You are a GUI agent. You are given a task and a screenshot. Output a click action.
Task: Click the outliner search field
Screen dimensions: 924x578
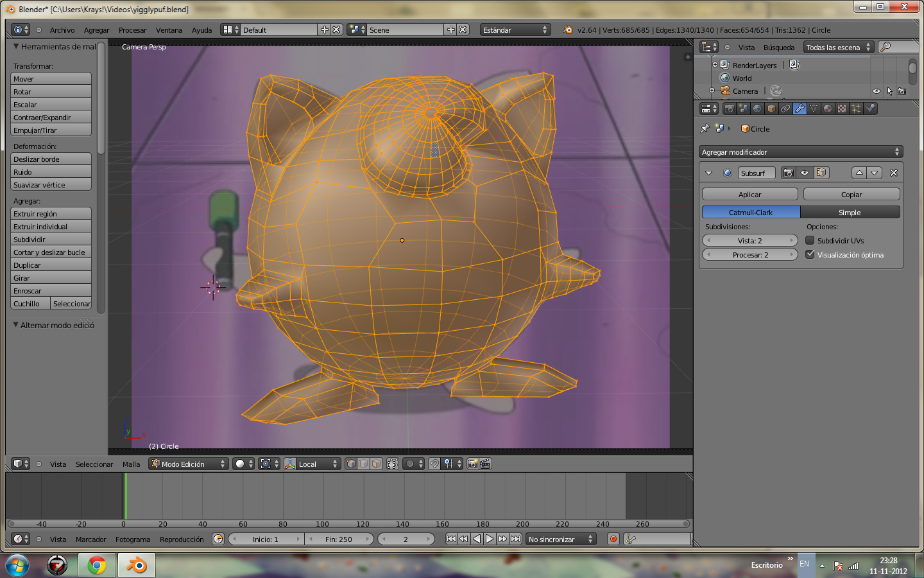[x=898, y=47]
